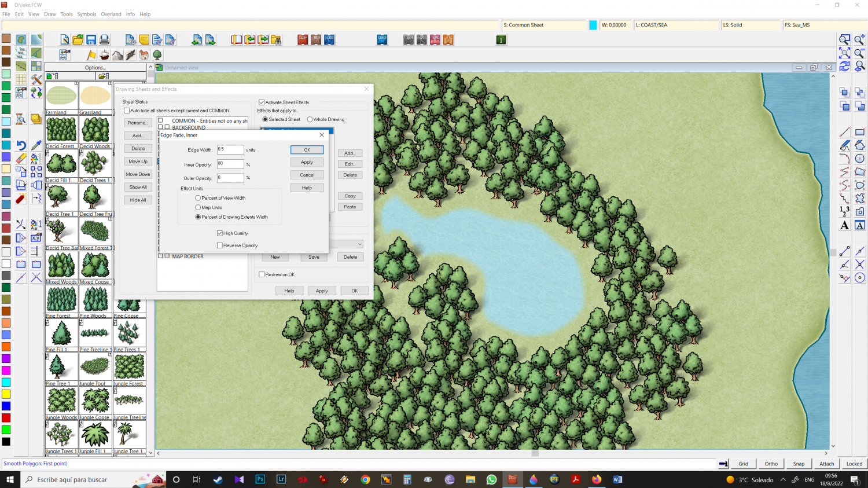Click the Number labels 123 tool

pyautogui.click(x=845, y=211)
